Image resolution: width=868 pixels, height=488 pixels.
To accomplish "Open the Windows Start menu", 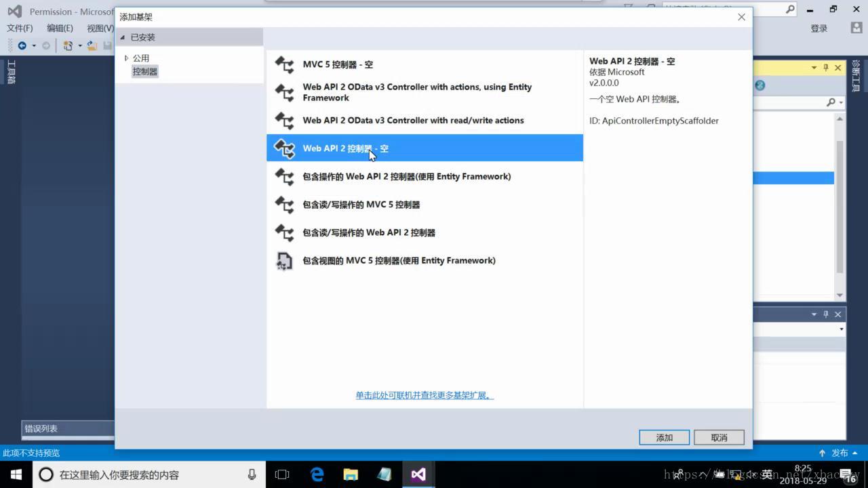I will tap(16, 474).
